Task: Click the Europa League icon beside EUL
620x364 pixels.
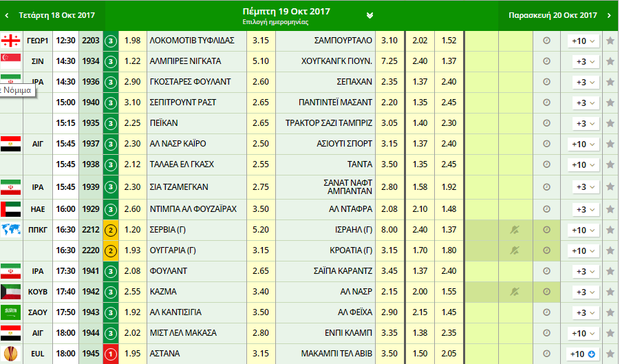Action: (x=11, y=354)
